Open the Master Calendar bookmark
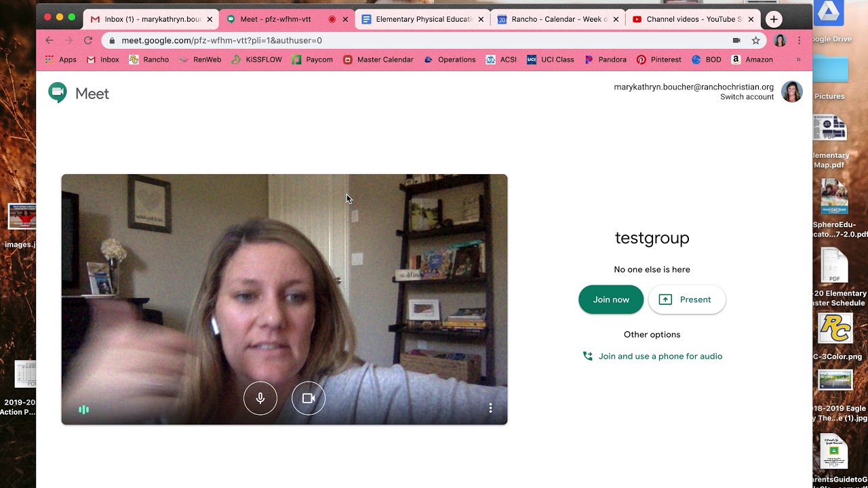 pyautogui.click(x=378, y=60)
